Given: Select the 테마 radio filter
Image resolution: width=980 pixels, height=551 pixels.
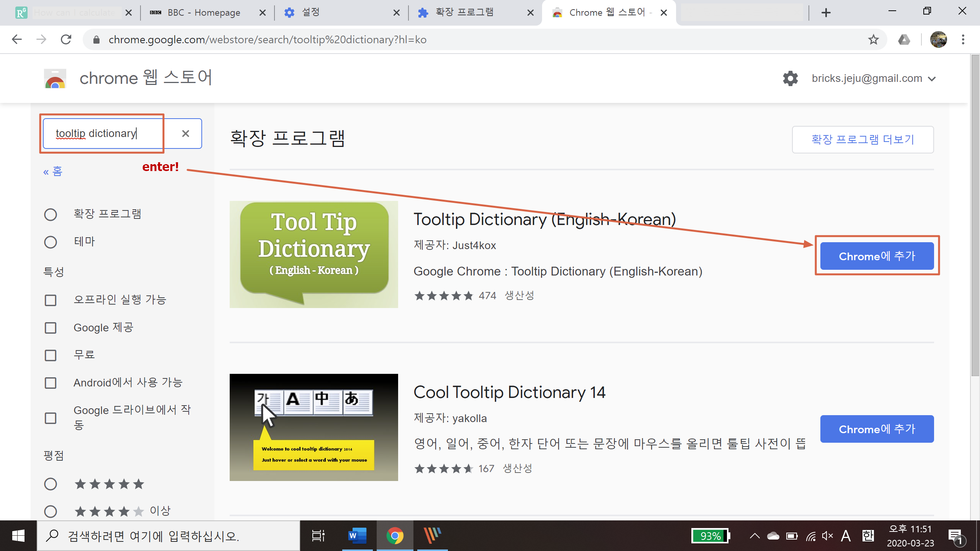Looking at the screenshot, I should [x=51, y=242].
